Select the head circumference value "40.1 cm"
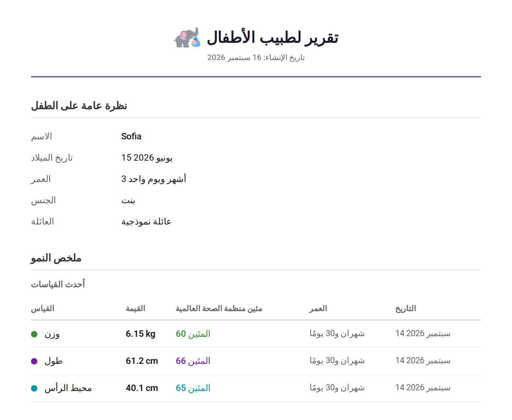512x420 pixels. click(x=142, y=388)
